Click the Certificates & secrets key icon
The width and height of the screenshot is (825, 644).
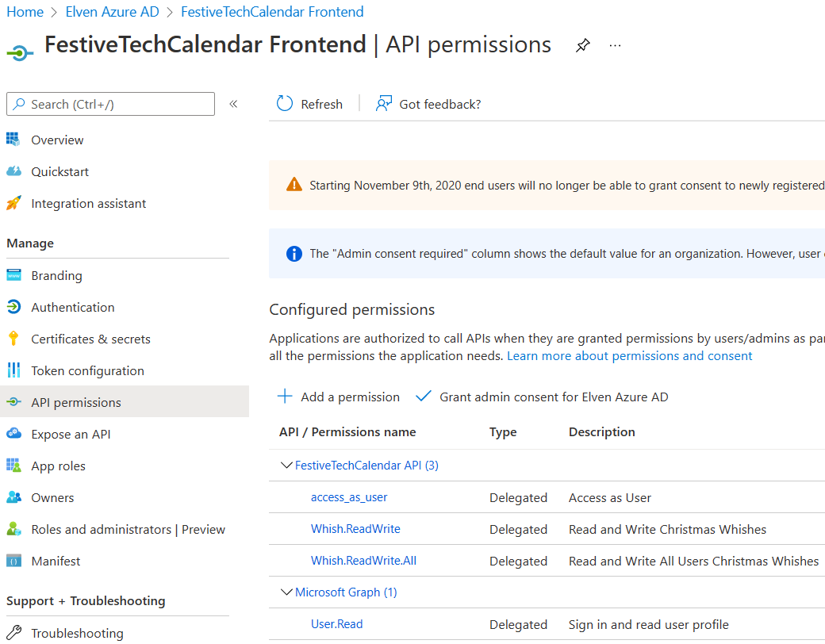click(13, 339)
